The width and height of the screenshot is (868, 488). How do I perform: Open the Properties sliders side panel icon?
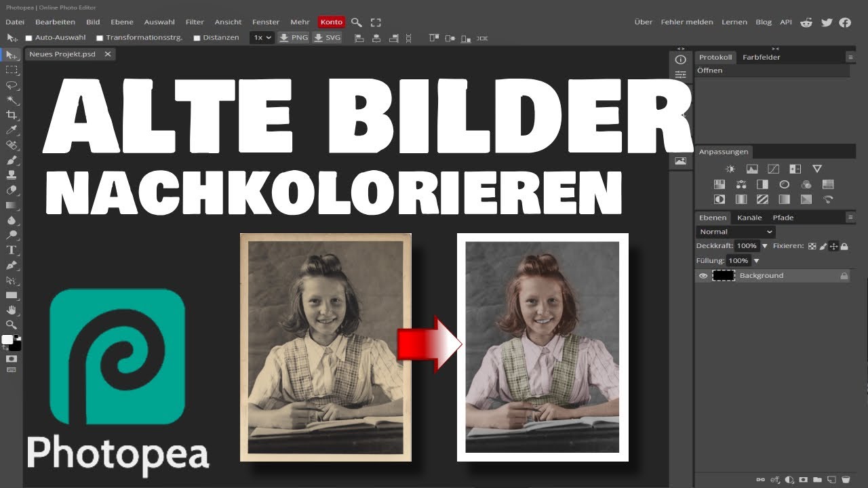pyautogui.click(x=680, y=75)
